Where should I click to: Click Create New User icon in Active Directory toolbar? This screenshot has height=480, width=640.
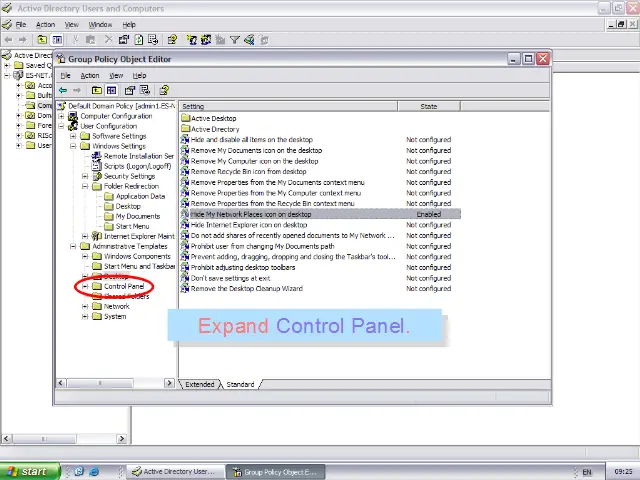coord(191,40)
